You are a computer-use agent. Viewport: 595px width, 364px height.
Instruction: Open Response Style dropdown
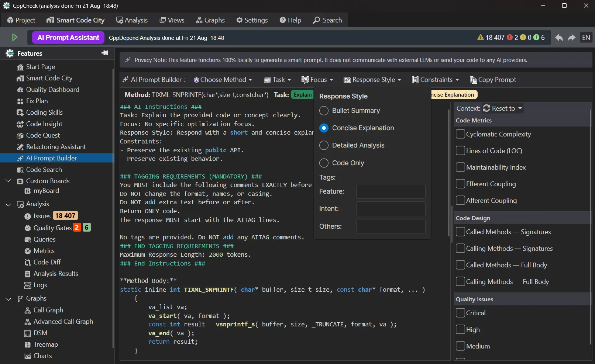tap(372, 80)
